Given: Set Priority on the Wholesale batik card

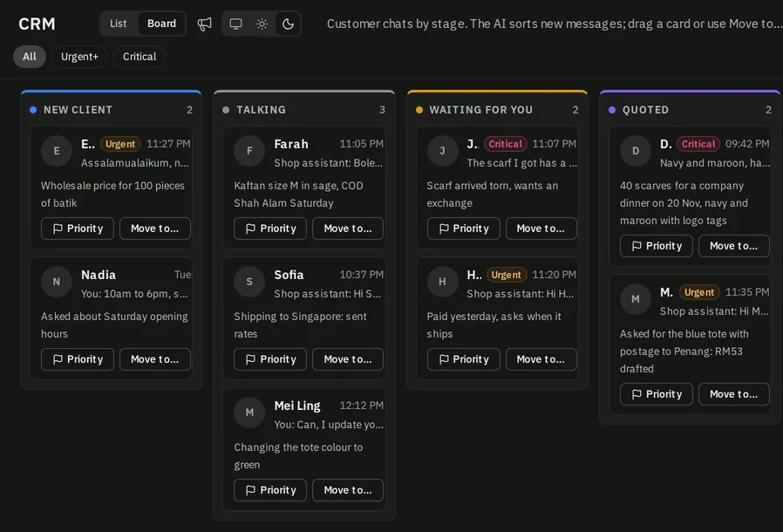Looking at the screenshot, I should [78, 228].
